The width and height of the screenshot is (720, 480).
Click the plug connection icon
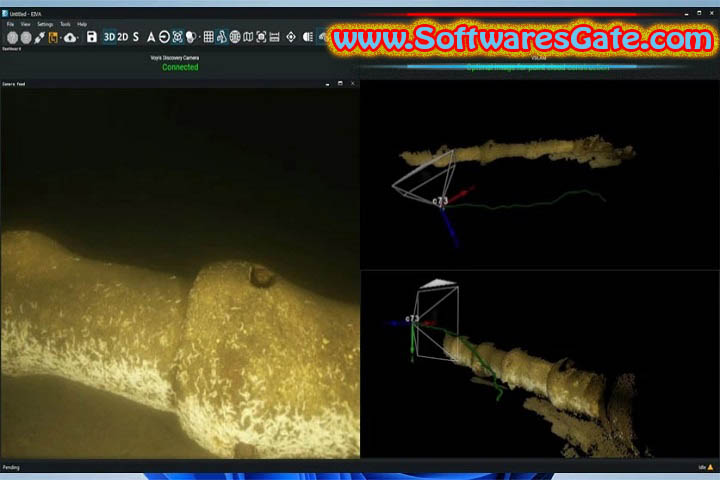pos(39,38)
